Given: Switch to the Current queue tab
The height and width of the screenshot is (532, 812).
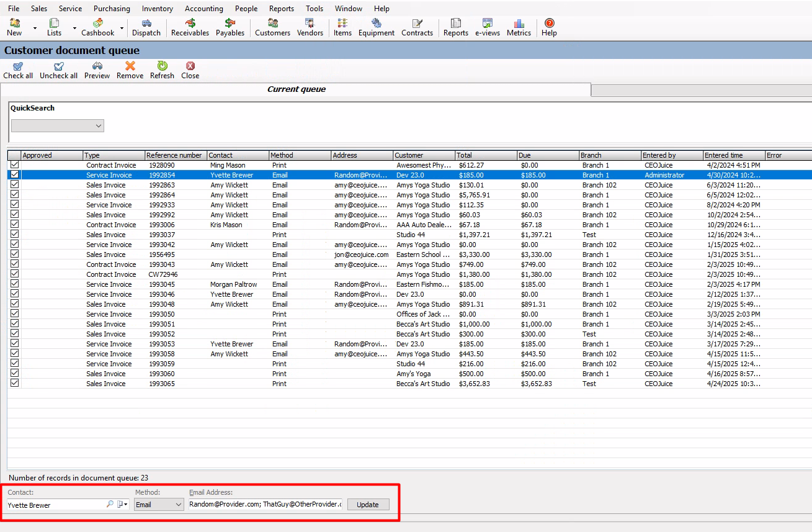Looking at the screenshot, I should (x=296, y=89).
